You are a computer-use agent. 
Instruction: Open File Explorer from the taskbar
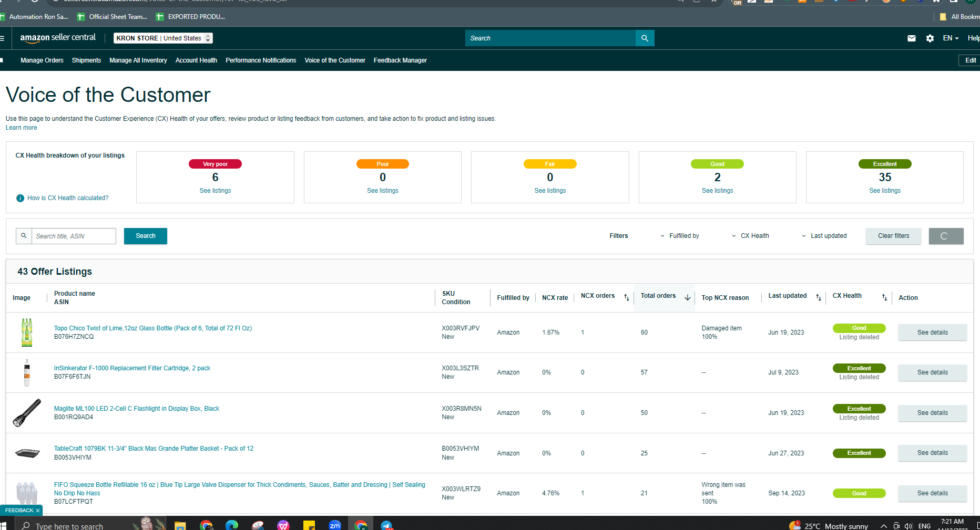[x=180, y=525]
